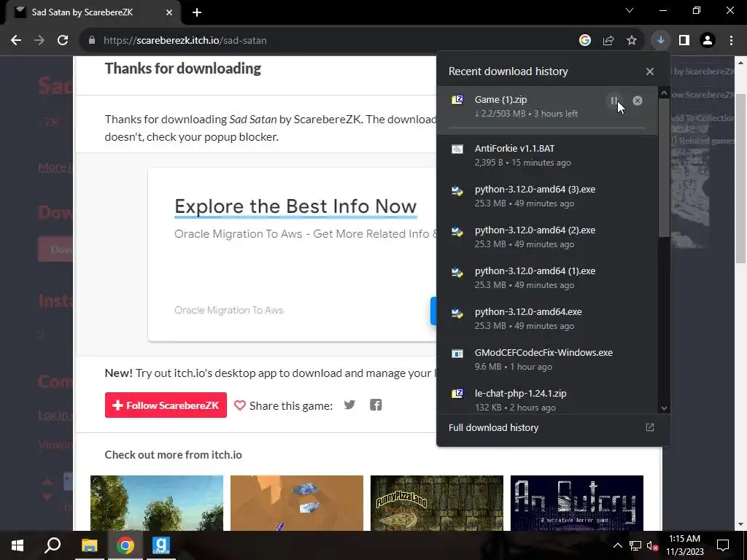Open the python-3.12.0-amd64 (2).exe download entry
This screenshot has height=560, width=747.
(547, 237)
